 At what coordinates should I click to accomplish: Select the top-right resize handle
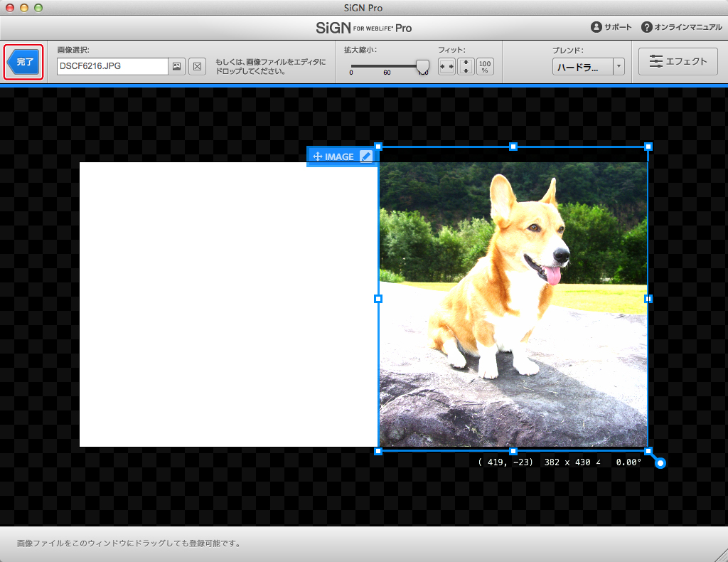648,147
